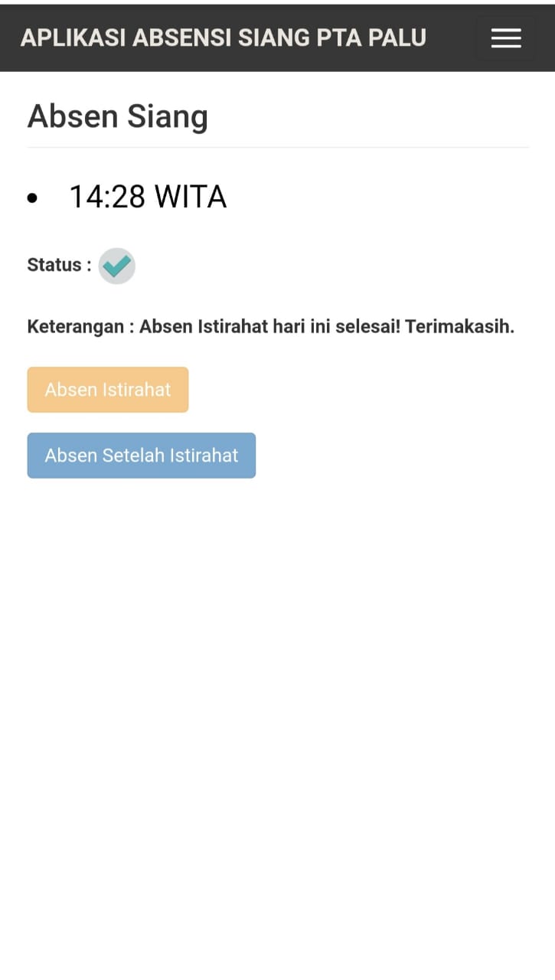Click the words "hari ini" in the message
555x980 pixels.
305,327
